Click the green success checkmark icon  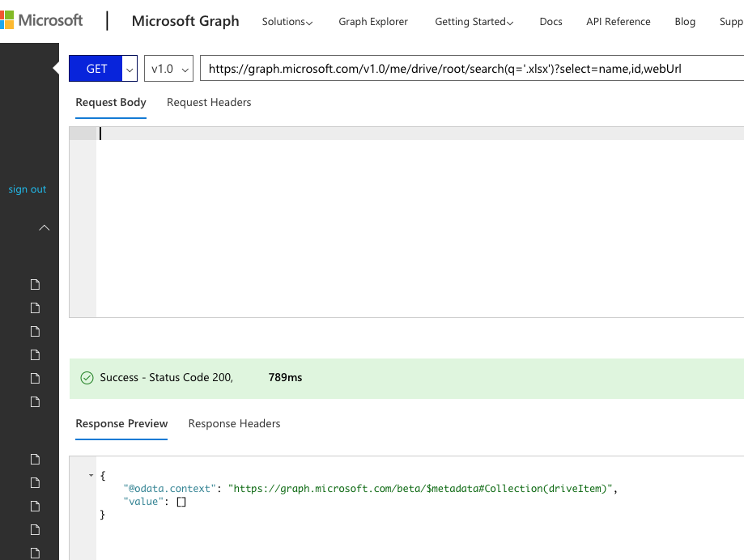point(87,377)
